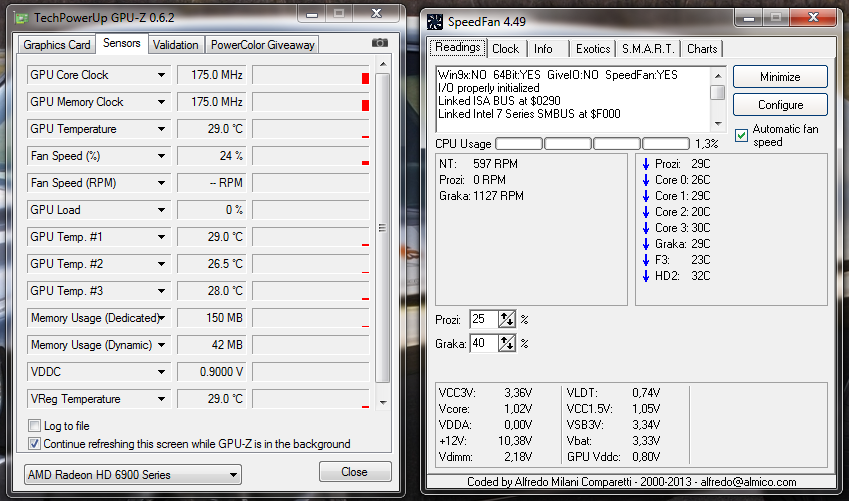Click the Prozi temperature down arrow icon
The image size is (849, 501).
point(645,164)
